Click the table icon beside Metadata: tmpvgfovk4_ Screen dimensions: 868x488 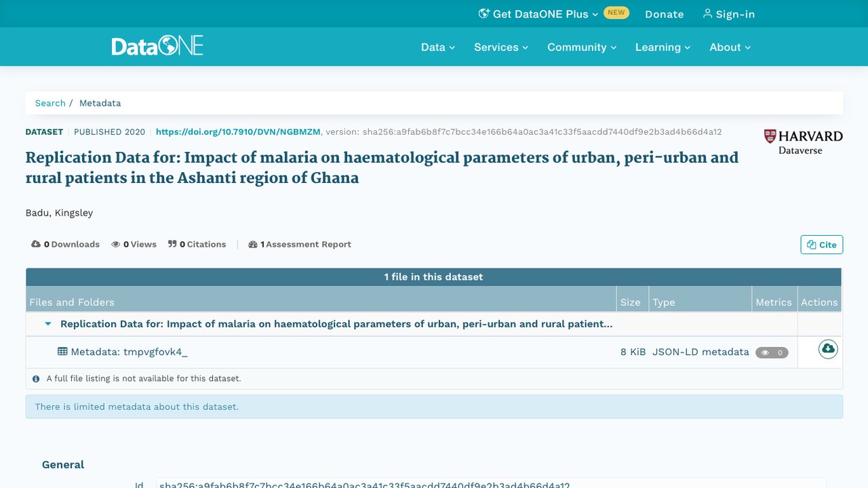[x=62, y=352]
